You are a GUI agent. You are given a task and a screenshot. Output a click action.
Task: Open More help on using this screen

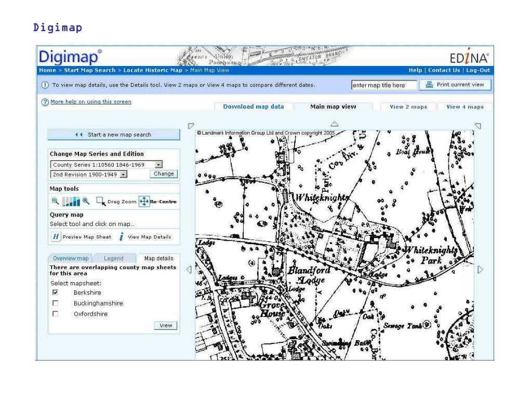click(x=90, y=102)
